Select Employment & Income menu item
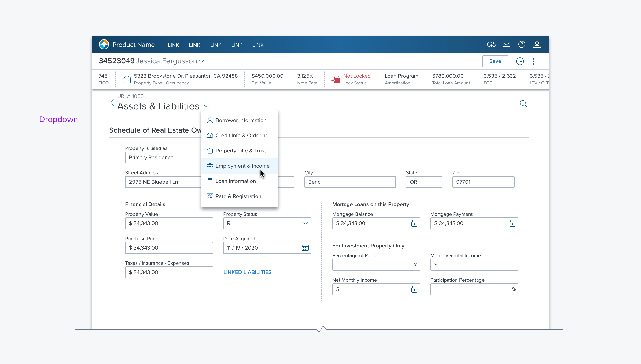Viewport: 641px width, 364px height. (240, 166)
